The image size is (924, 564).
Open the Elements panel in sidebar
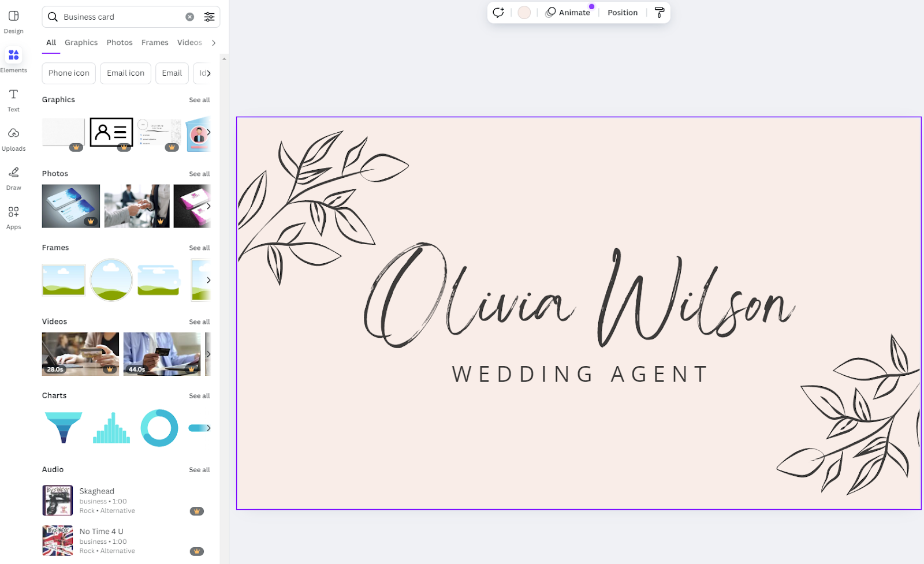coord(13,59)
